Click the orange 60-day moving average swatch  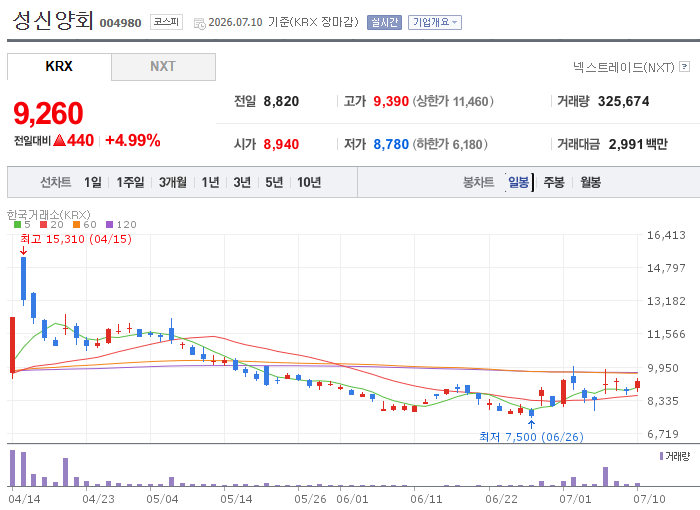tap(76, 225)
